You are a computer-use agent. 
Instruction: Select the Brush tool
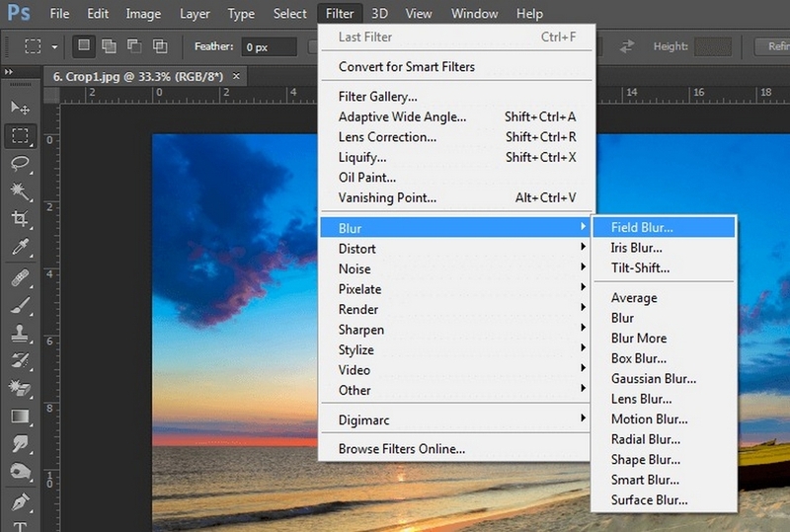(x=20, y=305)
